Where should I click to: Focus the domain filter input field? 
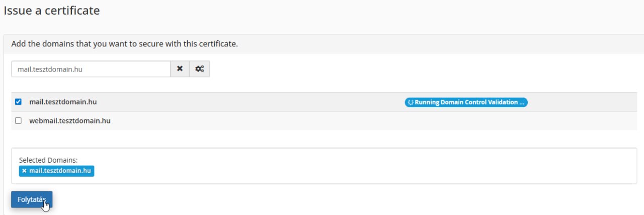tap(91, 69)
